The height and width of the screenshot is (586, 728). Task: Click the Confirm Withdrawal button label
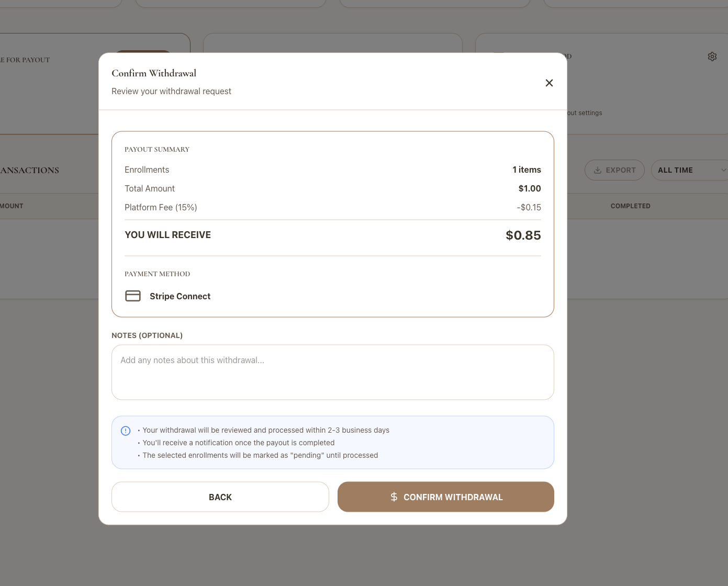click(x=453, y=497)
